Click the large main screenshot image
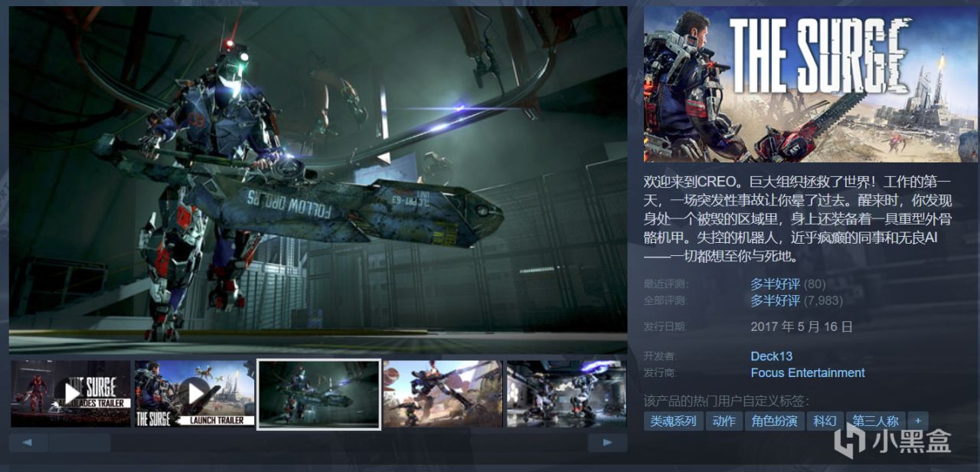The width and height of the screenshot is (980, 472). click(x=318, y=180)
